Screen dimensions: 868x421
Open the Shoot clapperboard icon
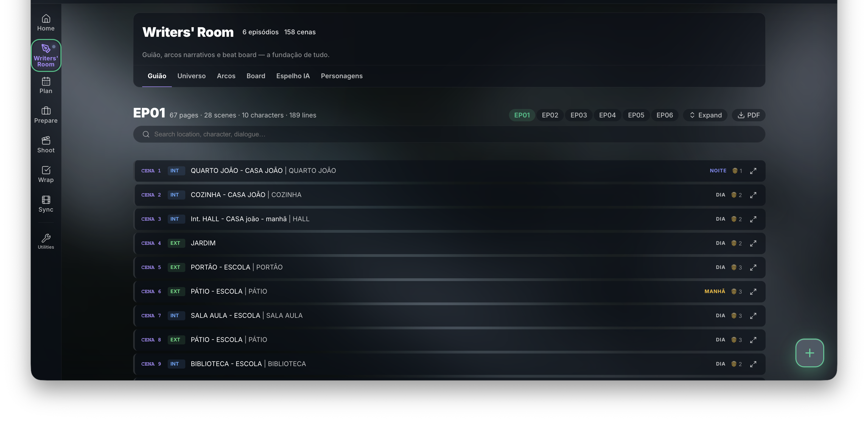coord(46,145)
